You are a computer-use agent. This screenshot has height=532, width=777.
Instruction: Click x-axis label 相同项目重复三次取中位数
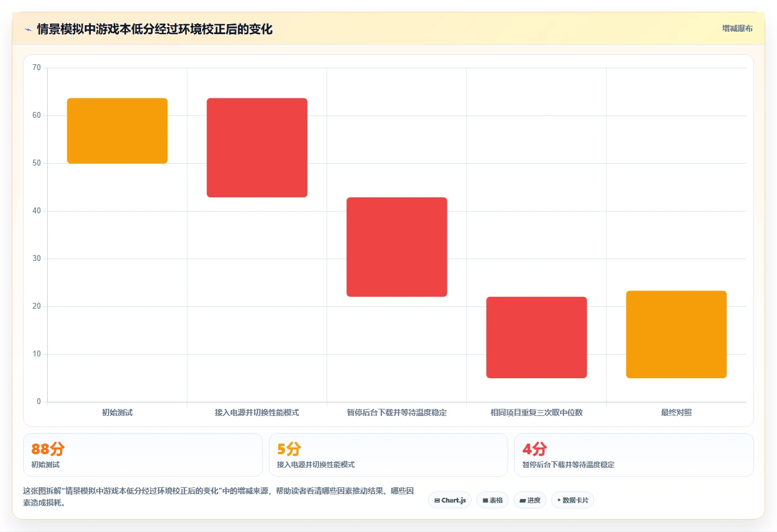(536, 412)
